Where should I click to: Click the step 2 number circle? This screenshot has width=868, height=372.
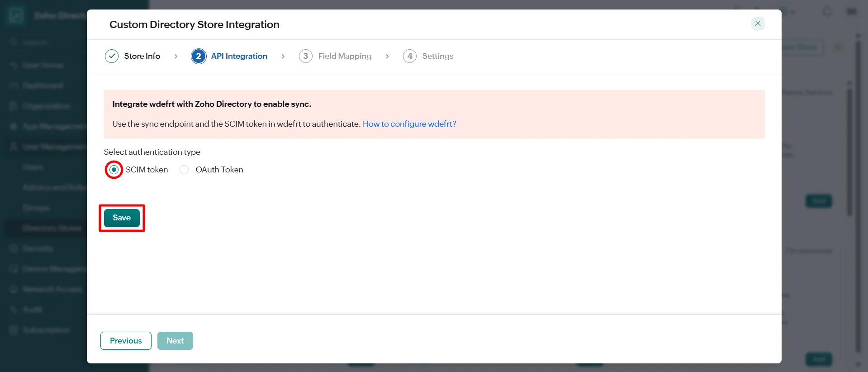(199, 56)
